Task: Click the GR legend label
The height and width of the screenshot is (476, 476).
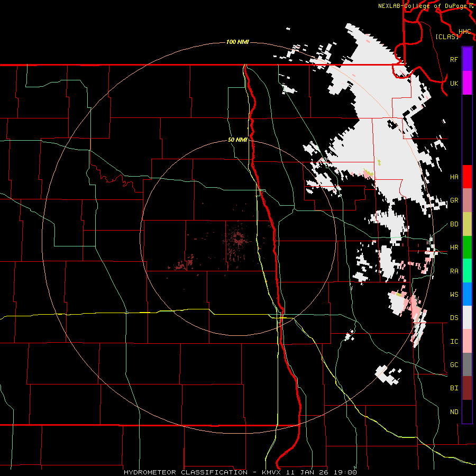Action: (454, 200)
